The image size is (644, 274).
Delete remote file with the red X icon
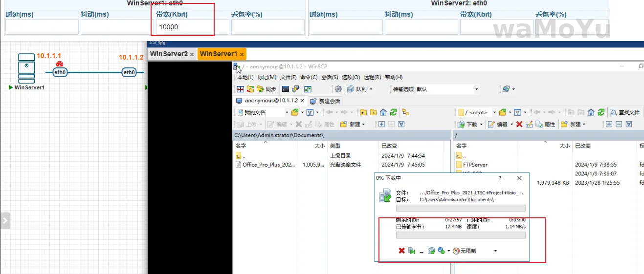519,125
